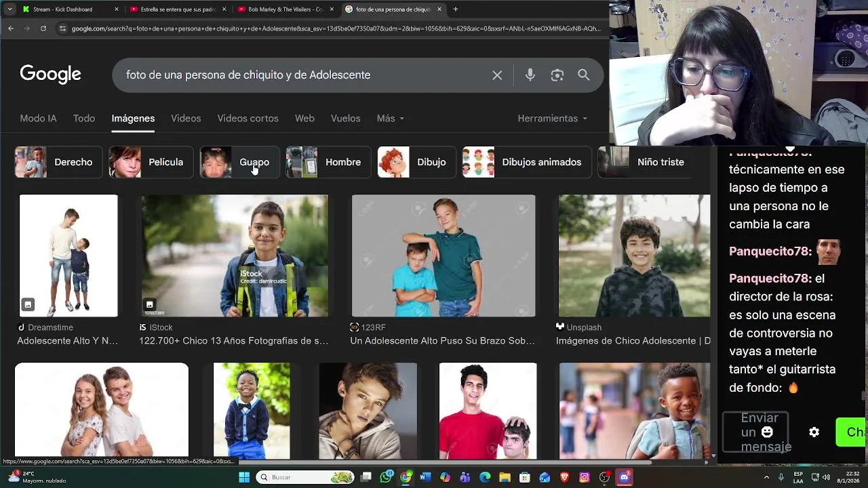
Task: Open Discord from the taskbar
Action: pyautogui.click(x=625, y=477)
